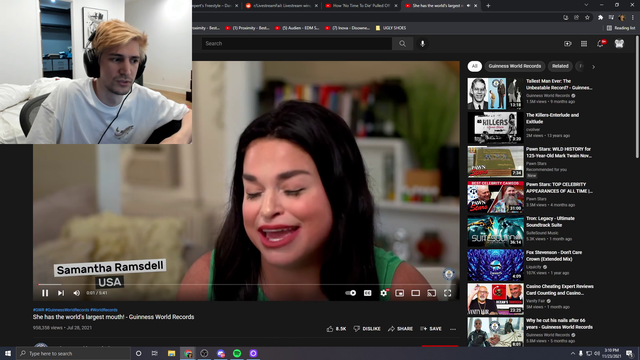Open the Chrome profile avatar
640x360 pixels.
[622, 18]
